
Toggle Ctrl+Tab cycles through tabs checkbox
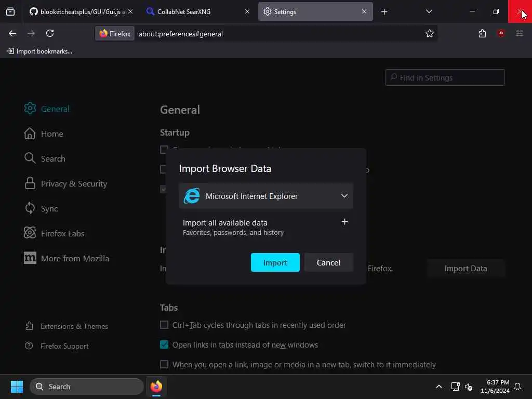pos(164,325)
